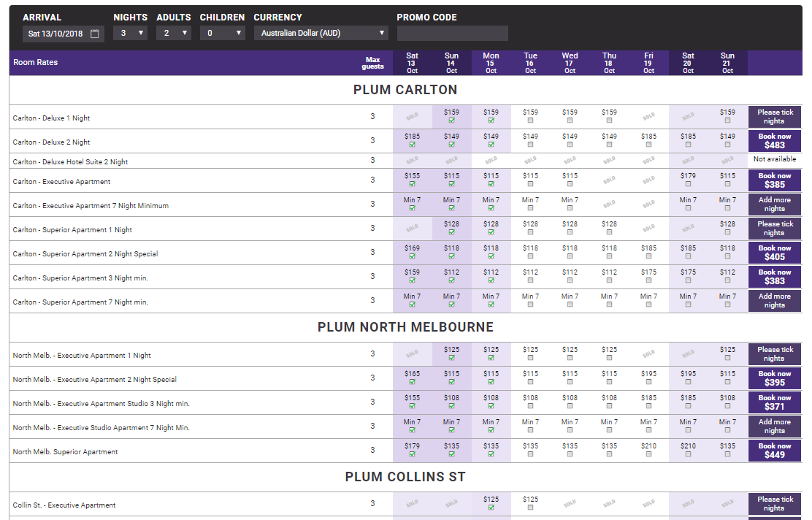This screenshot has height=520, width=812.
Task: Open the Currency selector showing Australian Dollar
Action: pyautogui.click(x=321, y=33)
